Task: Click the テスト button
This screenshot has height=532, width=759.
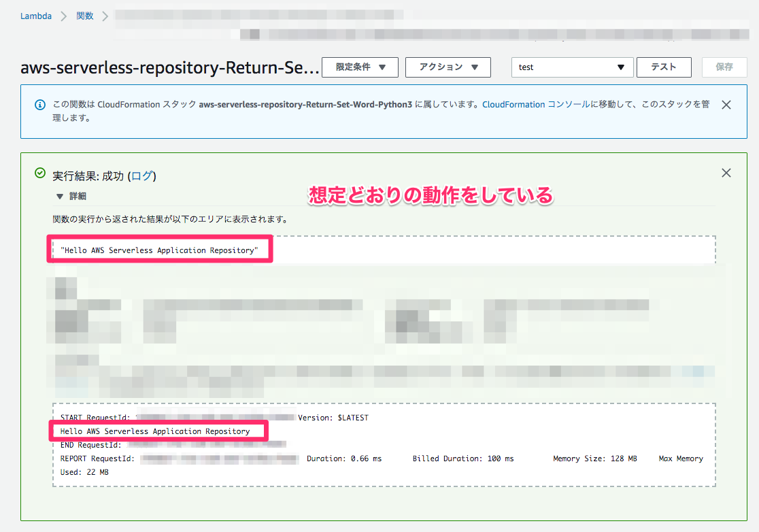Action: pos(664,67)
